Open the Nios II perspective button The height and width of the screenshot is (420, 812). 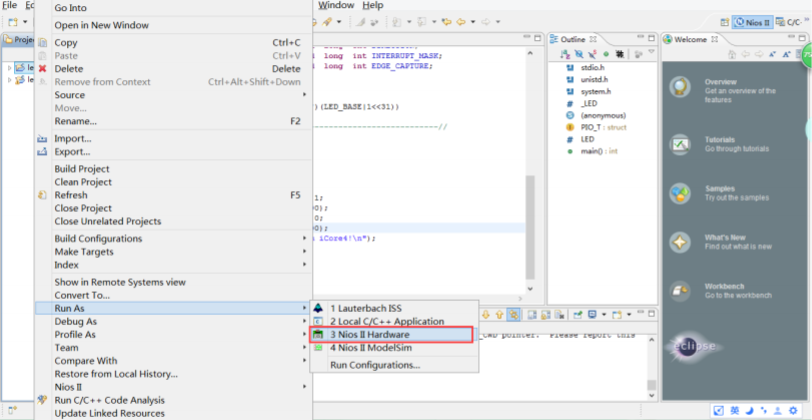pyautogui.click(x=752, y=21)
